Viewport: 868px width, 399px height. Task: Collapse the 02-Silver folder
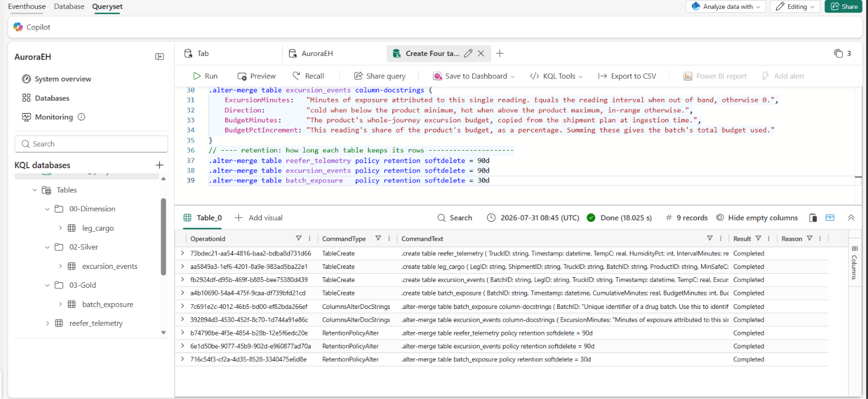48,247
